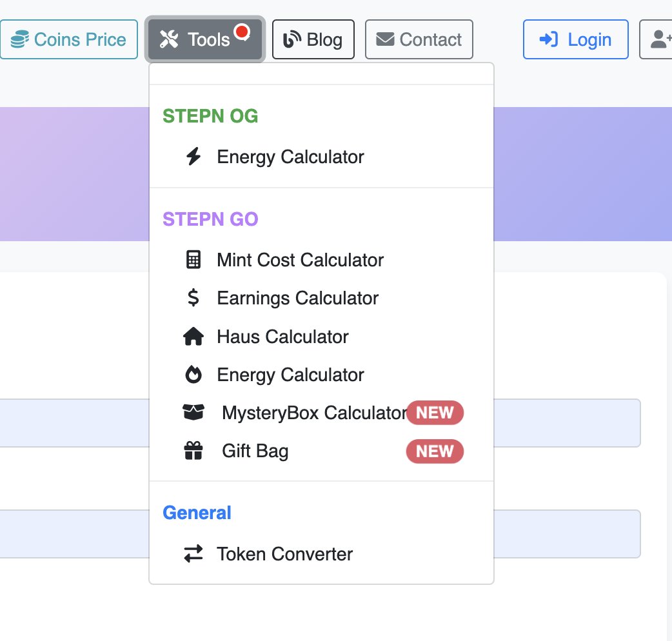Select Earnings Calculator from the menu
This screenshot has height=641, width=672.
pyautogui.click(x=297, y=298)
